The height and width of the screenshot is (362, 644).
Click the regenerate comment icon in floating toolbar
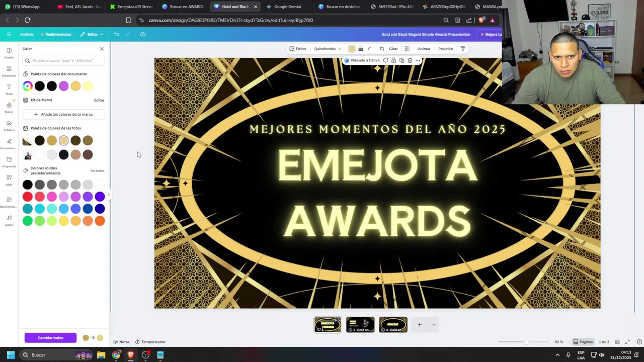click(385, 60)
